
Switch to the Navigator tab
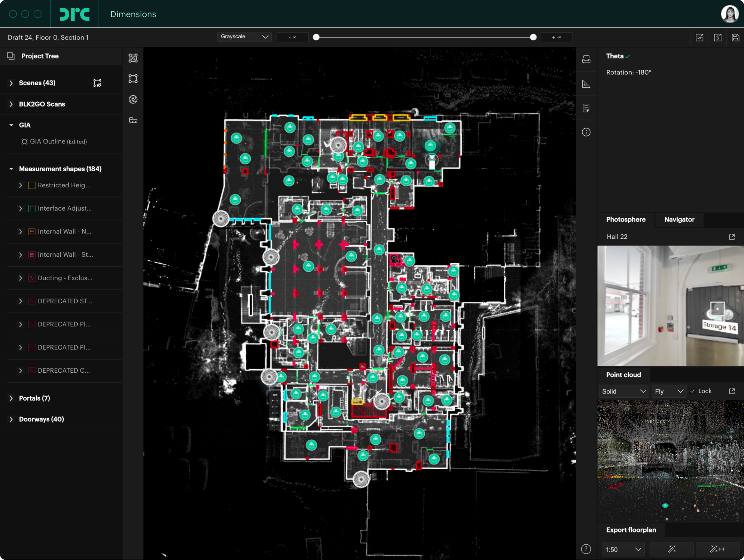[679, 220]
